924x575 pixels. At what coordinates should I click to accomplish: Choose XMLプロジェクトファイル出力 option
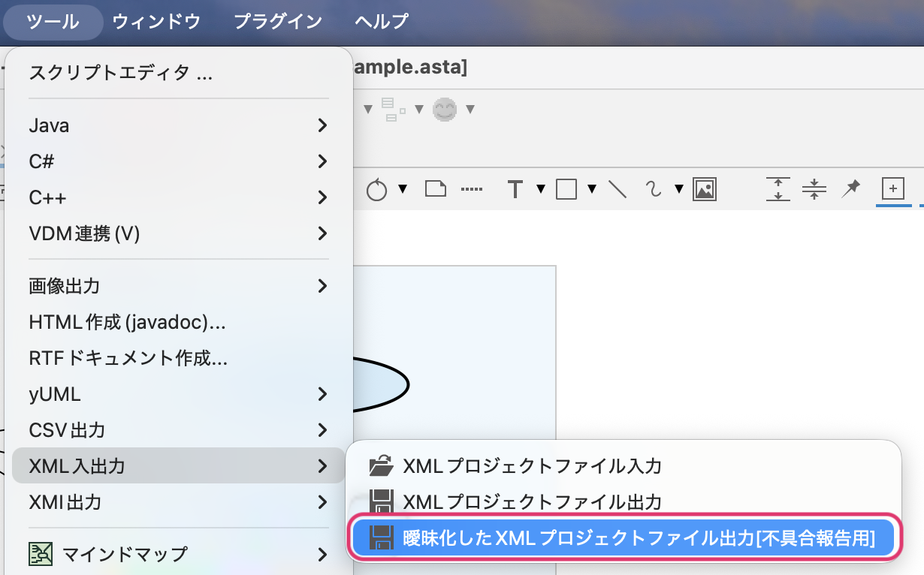532,501
